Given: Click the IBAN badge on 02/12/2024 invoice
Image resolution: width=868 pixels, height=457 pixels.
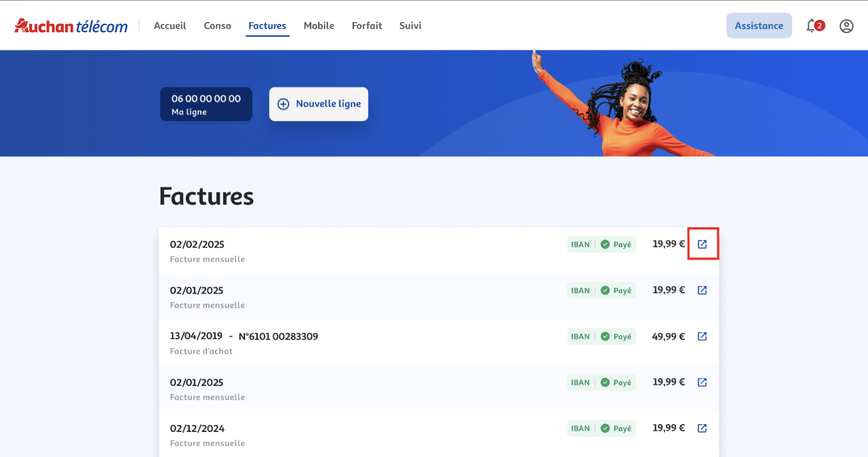Looking at the screenshot, I should [580, 428].
